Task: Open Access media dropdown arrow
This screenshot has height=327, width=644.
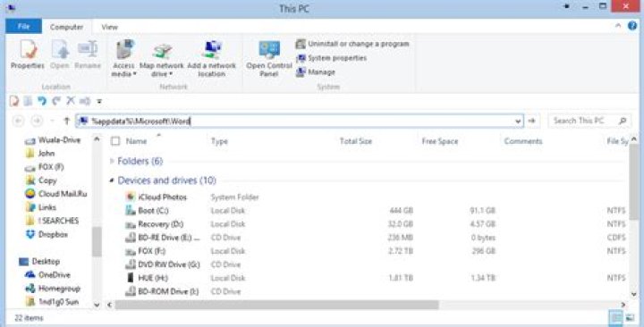Action: click(134, 74)
